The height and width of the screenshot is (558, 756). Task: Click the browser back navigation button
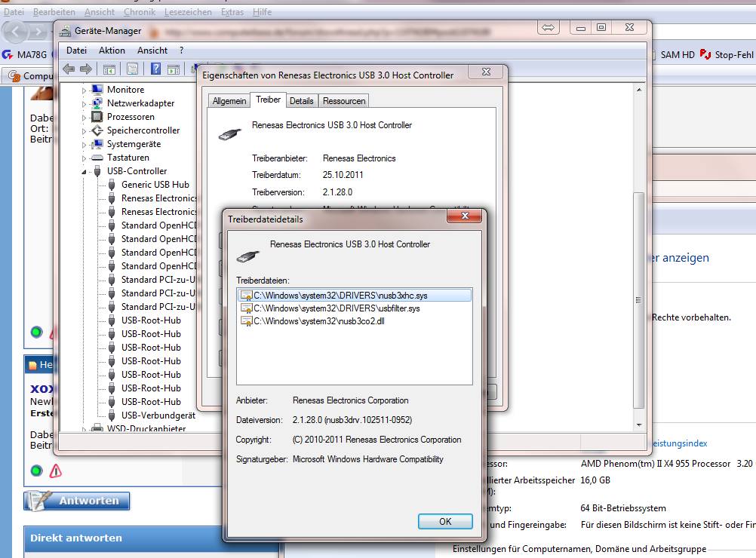[16, 32]
